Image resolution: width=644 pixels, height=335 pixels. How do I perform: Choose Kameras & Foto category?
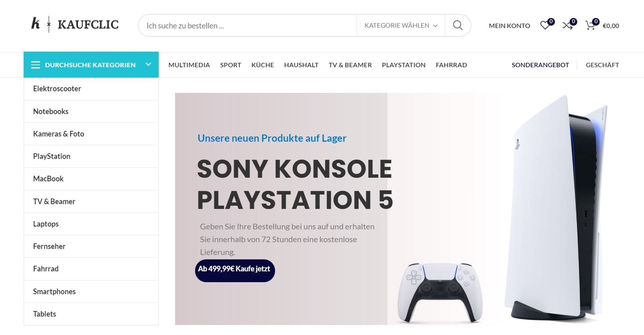[91, 134]
